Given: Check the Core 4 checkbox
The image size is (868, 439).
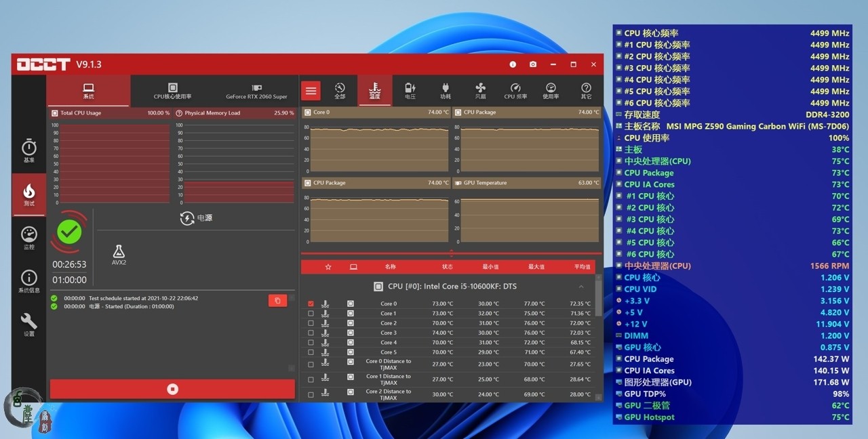Looking at the screenshot, I should [x=311, y=343].
